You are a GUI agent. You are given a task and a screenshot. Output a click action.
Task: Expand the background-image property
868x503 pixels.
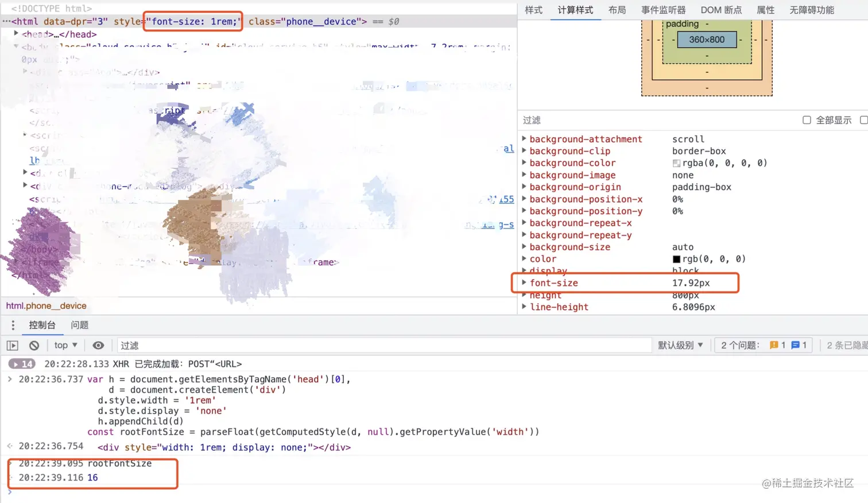(x=524, y=175)
